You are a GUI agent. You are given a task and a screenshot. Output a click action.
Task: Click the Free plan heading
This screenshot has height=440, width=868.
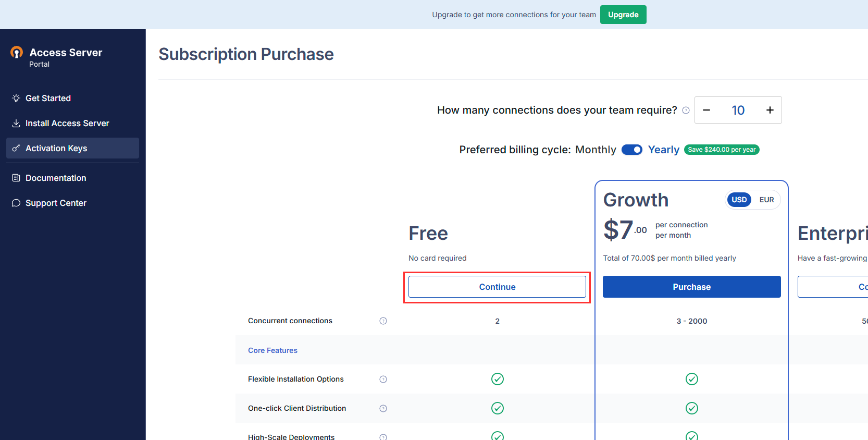[x=428, y=233]
